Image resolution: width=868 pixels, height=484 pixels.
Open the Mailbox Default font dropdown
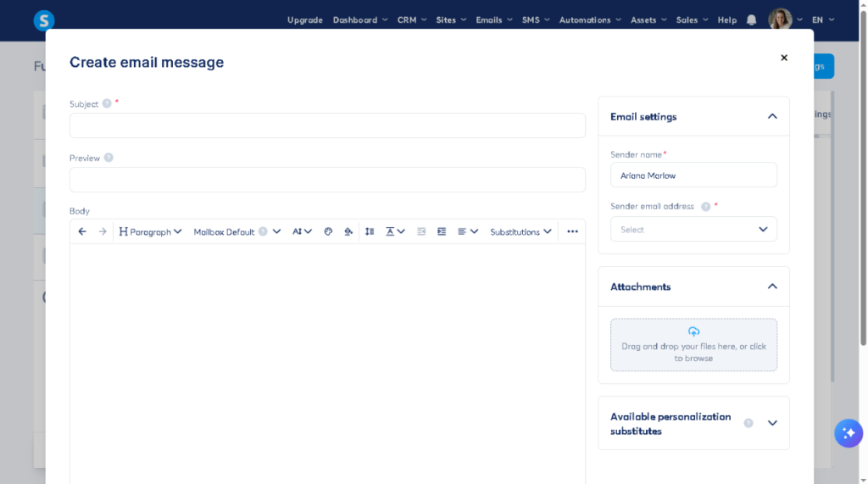tap(237, 231)
